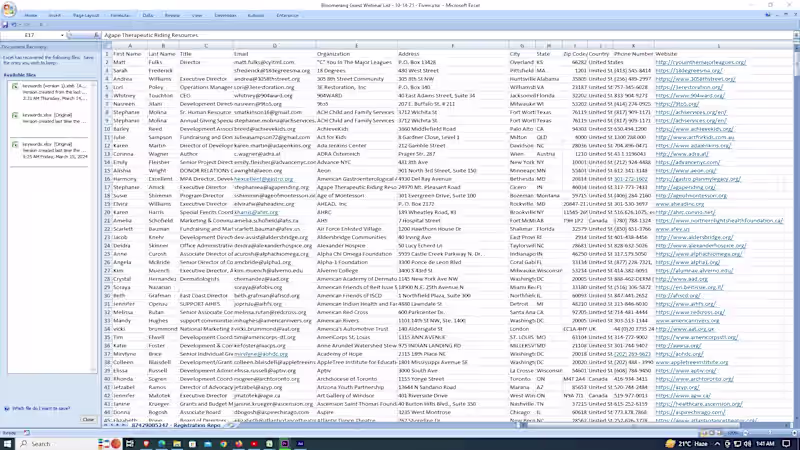Switch to Normal view in status bar

pos(704,433)
